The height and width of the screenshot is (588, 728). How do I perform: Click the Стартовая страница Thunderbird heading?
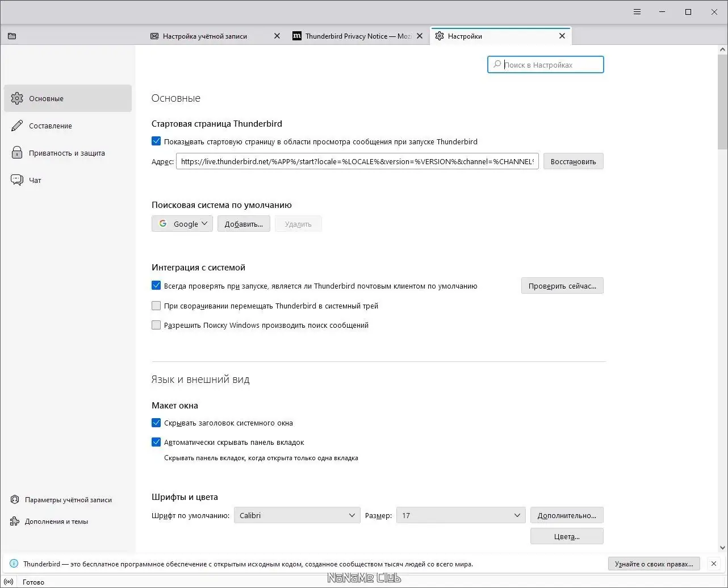click(217, 123)
